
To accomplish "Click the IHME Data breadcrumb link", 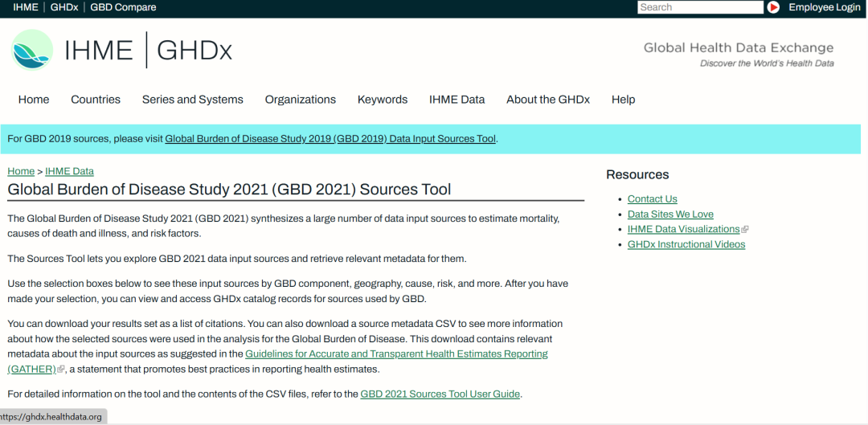I will click(70, 171).
